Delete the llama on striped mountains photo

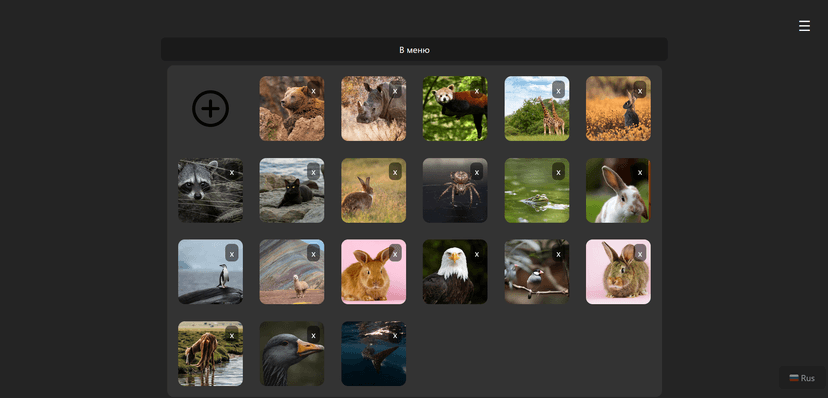[x=314, y=253]
